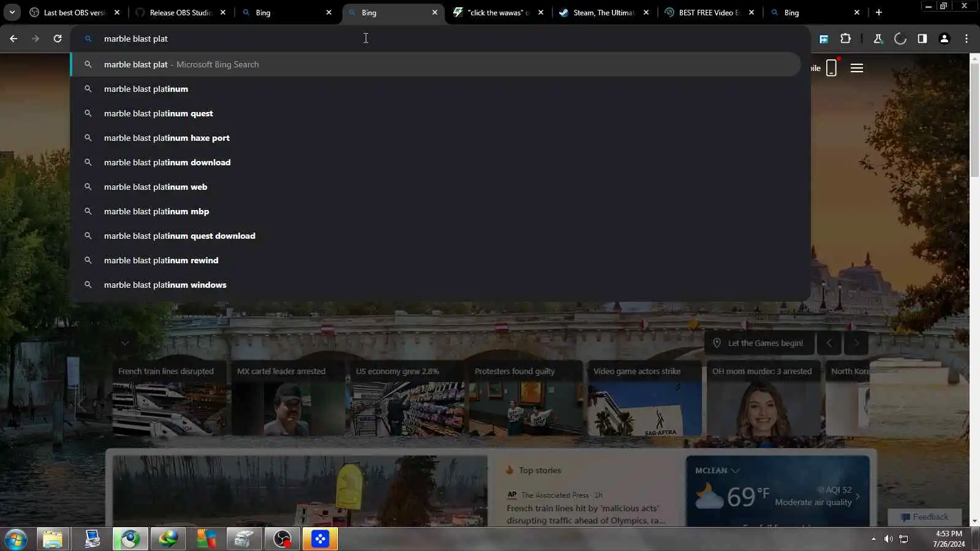Viewport: 980px width, 551px height.
Task: Open Top stories link
Action: point(540,470)
